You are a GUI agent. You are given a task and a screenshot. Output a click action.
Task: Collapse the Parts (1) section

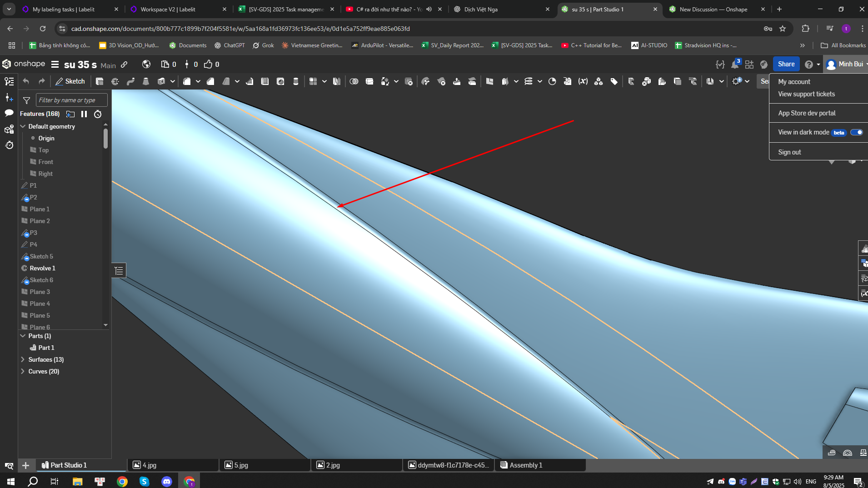coord(23,336)
